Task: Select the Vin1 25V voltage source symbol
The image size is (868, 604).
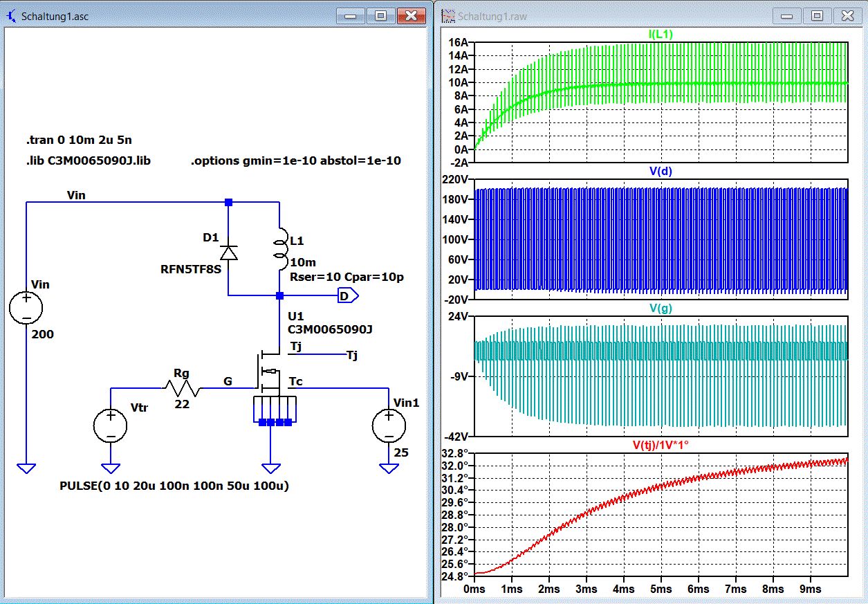Action: pos(389,425)
